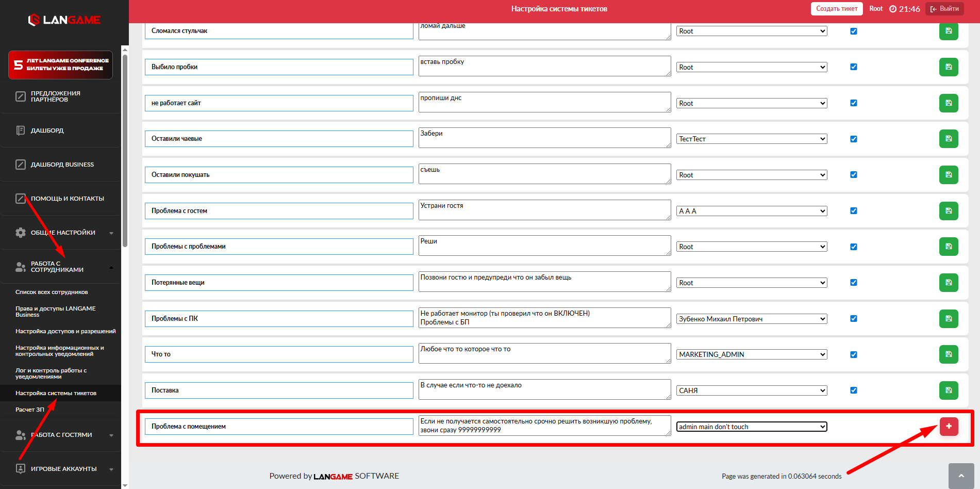
Task: Click the Дашборд sidebar icon
Action: pyautogui.click(x=21, y=131)
